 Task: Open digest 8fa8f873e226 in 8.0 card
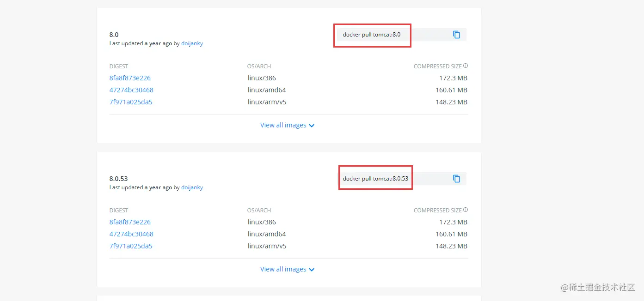(x=130, y=78)
